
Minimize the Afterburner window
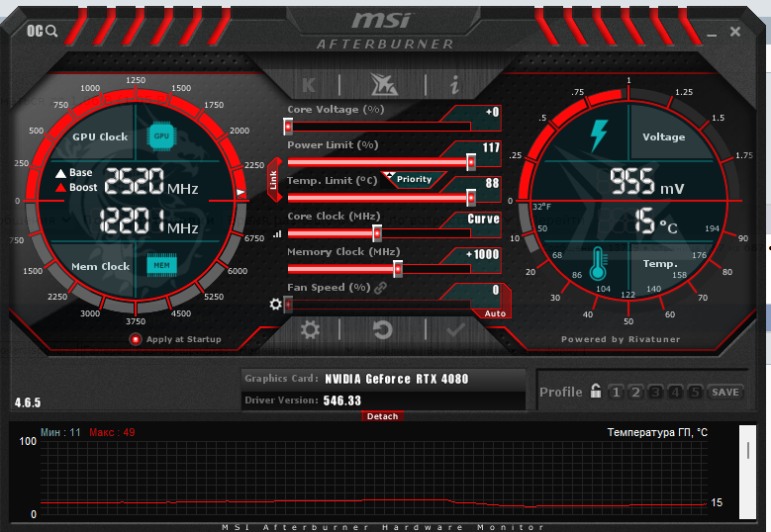712,35
